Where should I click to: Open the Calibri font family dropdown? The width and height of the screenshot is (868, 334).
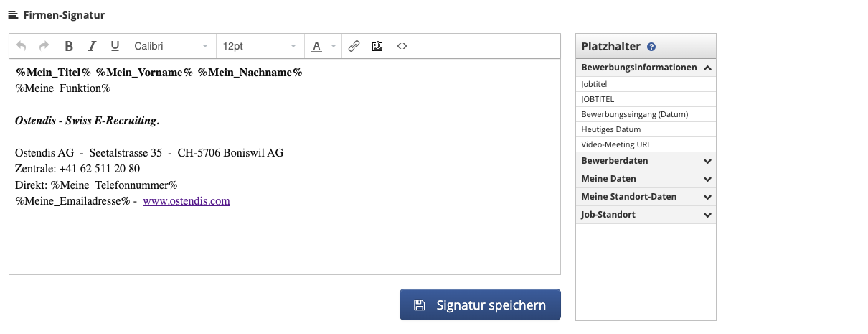pyautogui.click(x=171, y=46)
